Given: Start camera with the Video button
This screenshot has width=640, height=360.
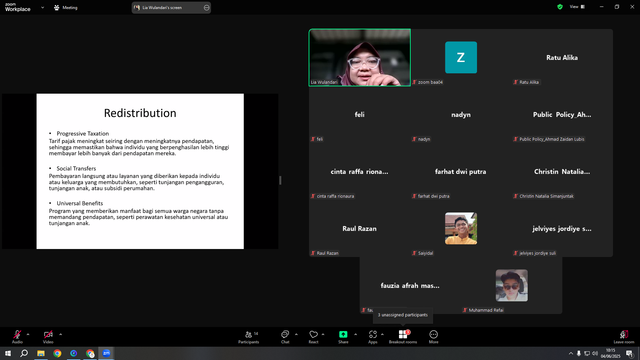Looking at the screenshot, I should tap(48, 336).
